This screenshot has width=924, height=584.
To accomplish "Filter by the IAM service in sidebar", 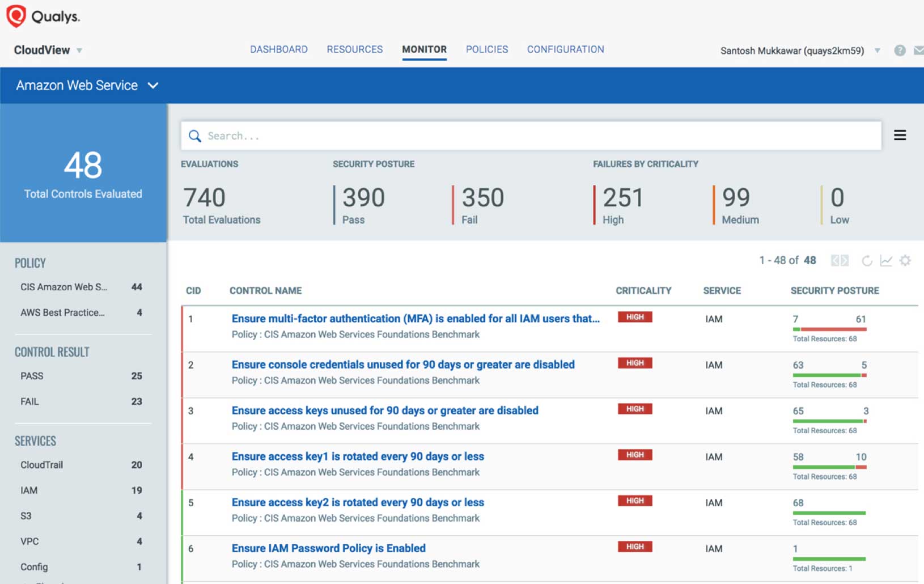I will [29, 490].
